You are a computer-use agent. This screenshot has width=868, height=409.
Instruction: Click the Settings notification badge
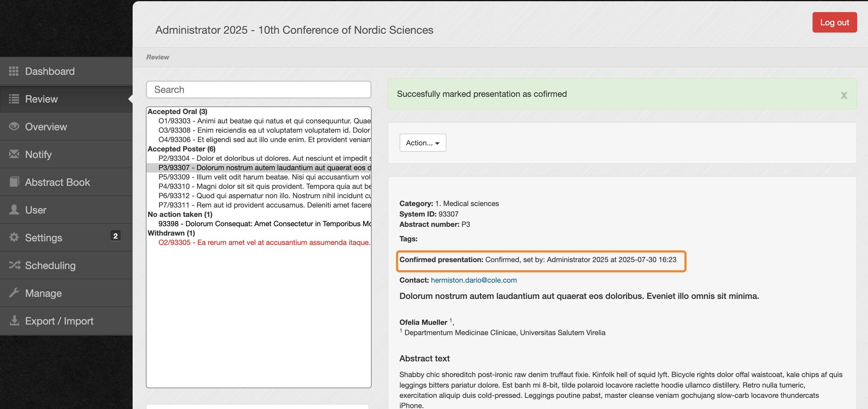(x=115, y=236)
